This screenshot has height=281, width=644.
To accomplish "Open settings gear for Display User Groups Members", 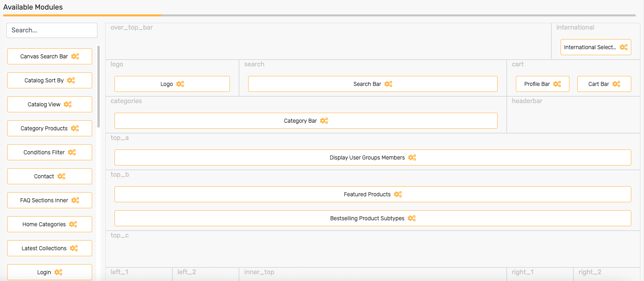I will (412, 157).
